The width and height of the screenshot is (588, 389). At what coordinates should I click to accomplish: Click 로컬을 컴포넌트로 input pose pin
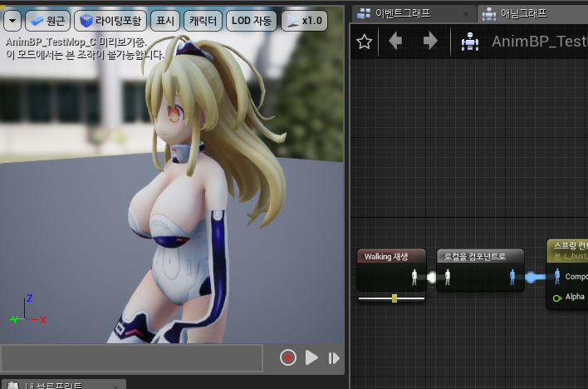point(448,277)
